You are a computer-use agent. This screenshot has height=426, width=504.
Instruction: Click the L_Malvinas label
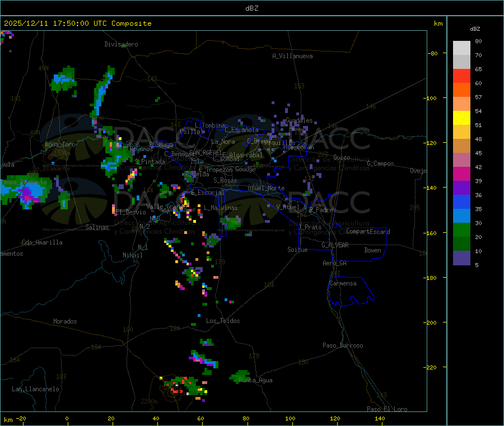tap(221, 208)
